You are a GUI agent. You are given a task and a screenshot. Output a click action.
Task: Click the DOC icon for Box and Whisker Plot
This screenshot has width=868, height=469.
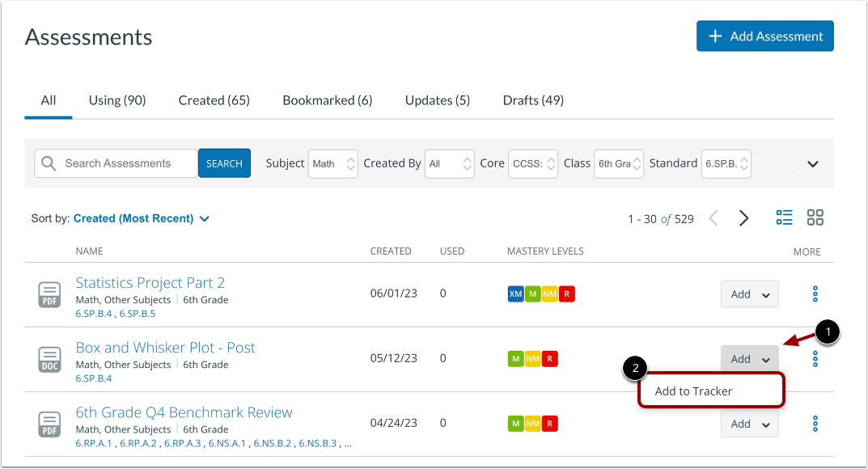(x=49, y=359)
